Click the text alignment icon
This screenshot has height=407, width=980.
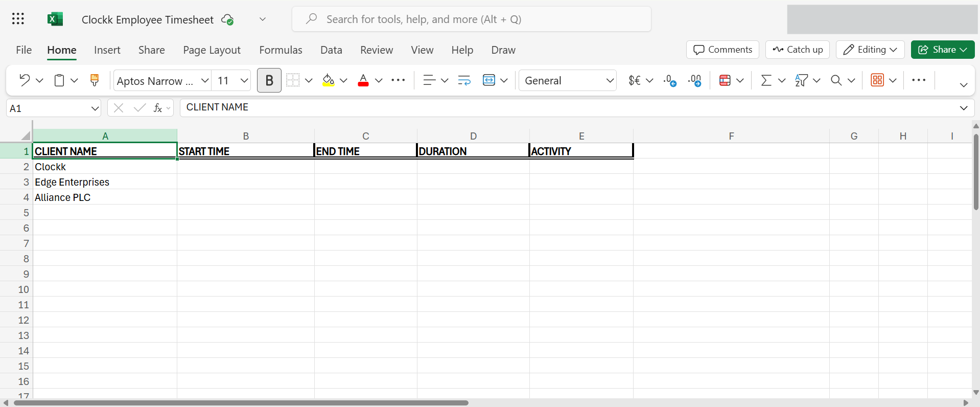point(429,80)
